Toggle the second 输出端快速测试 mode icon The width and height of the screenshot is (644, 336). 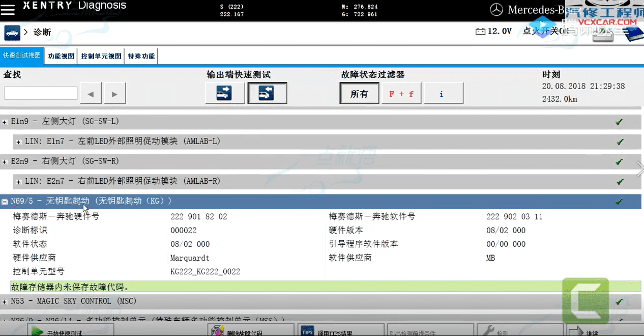click(267, 93)
